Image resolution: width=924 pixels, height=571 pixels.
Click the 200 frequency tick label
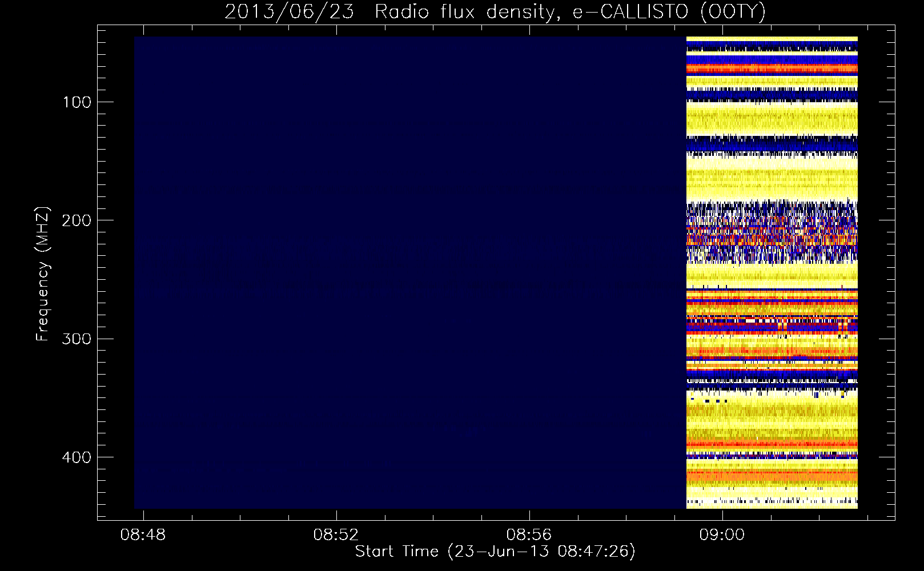tap(77, 220)
